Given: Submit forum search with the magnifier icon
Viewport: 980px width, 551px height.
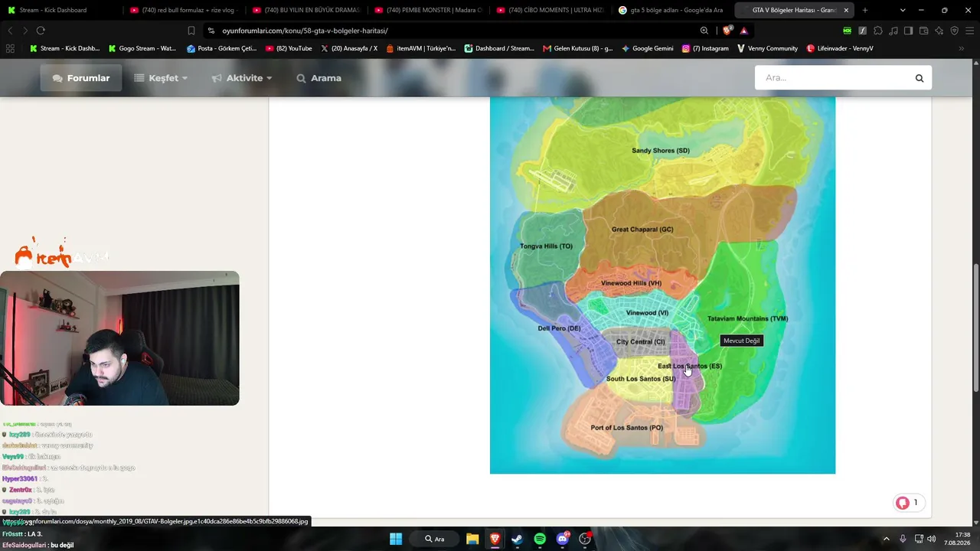Looking at the screenshot, I should [x=920, y=78].
